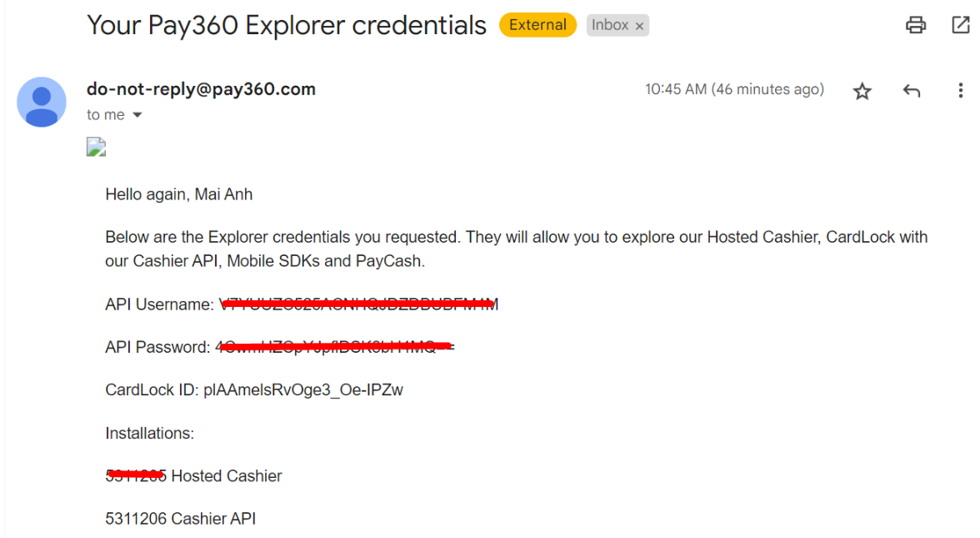Click the redacted API Password value

335,347
